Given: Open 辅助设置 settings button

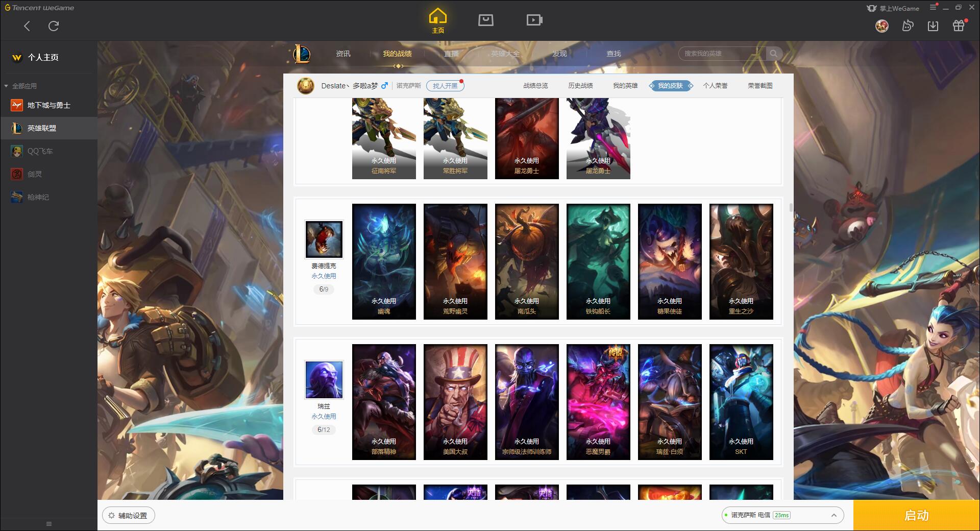Looking at the screenshot, I should point(129,516).
